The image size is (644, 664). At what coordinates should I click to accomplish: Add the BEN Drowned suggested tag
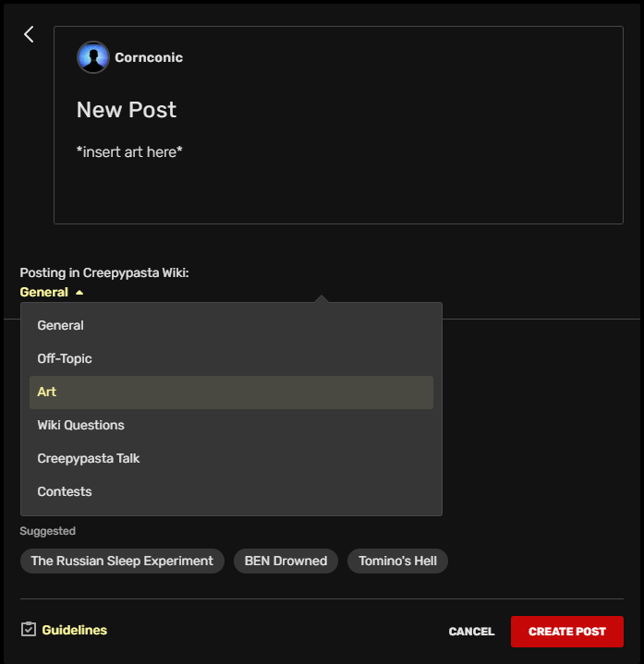pos(286,561)
